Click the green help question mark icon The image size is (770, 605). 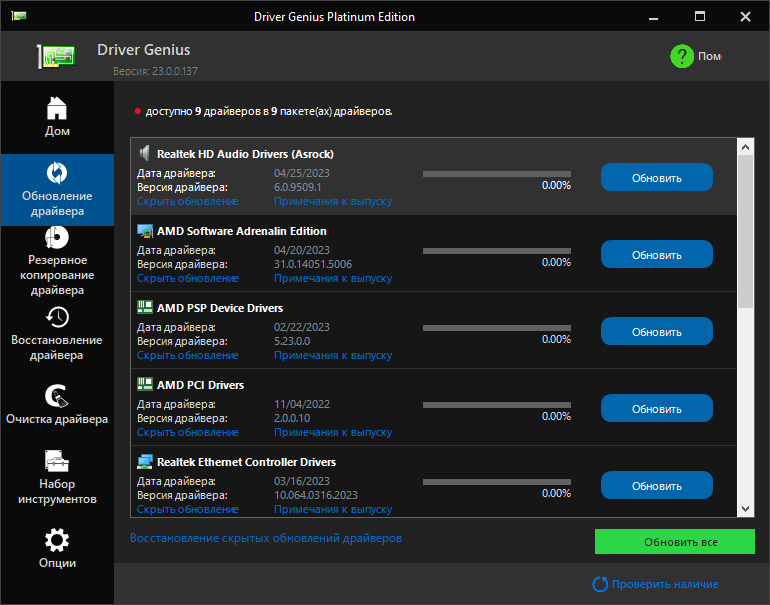682,56
